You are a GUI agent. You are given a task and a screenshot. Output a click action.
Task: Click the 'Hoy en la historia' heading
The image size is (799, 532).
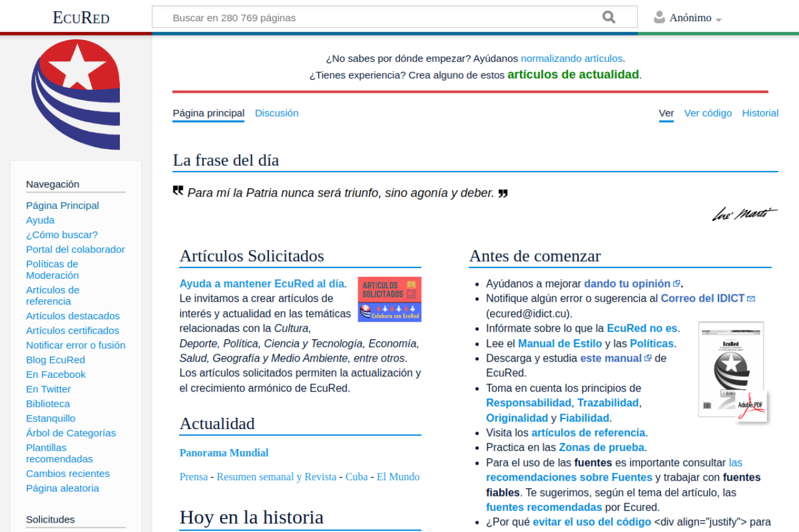(252, 517)
